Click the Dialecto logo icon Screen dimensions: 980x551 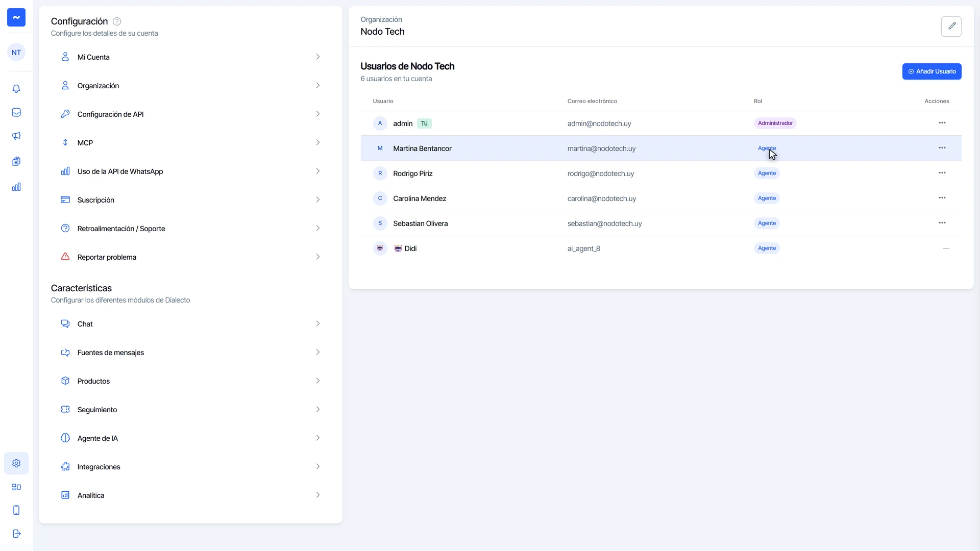coord(16,17)
